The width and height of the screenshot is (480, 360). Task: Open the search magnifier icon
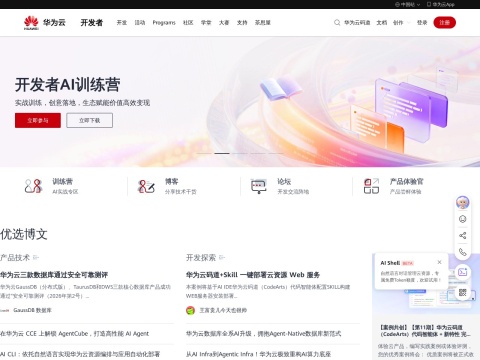coord(337,22)
